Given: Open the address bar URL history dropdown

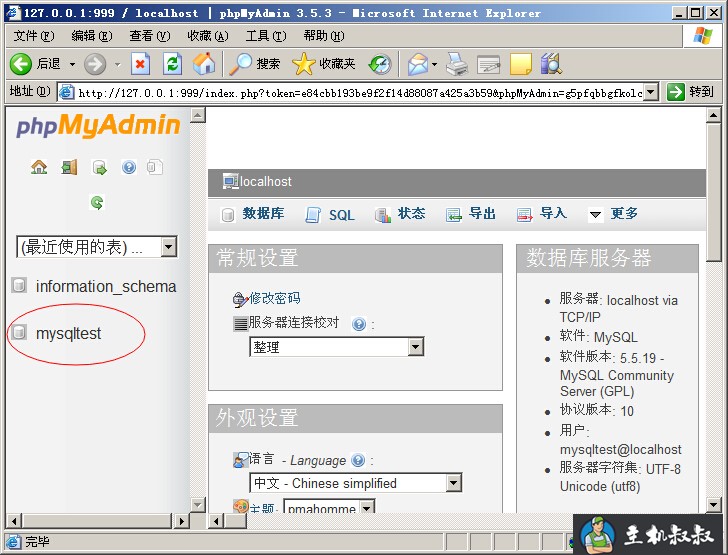Looking at the screenshot, I should click(651, 92).
